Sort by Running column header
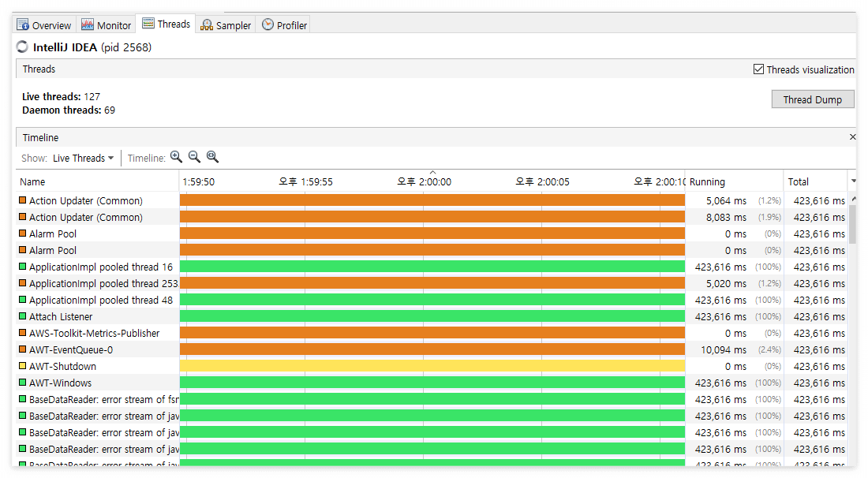Viewport: 868px width, 478px height. click(734, 181)
